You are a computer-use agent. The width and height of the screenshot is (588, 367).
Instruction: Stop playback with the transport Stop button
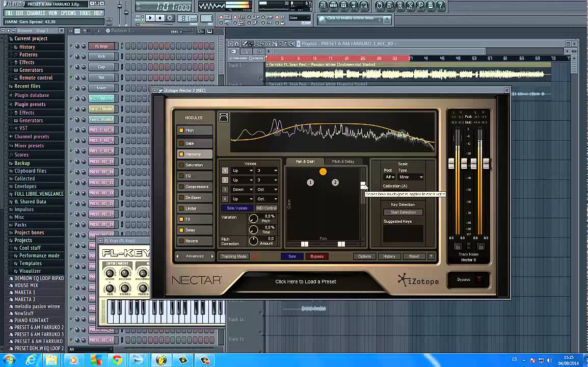coord(160,18)
